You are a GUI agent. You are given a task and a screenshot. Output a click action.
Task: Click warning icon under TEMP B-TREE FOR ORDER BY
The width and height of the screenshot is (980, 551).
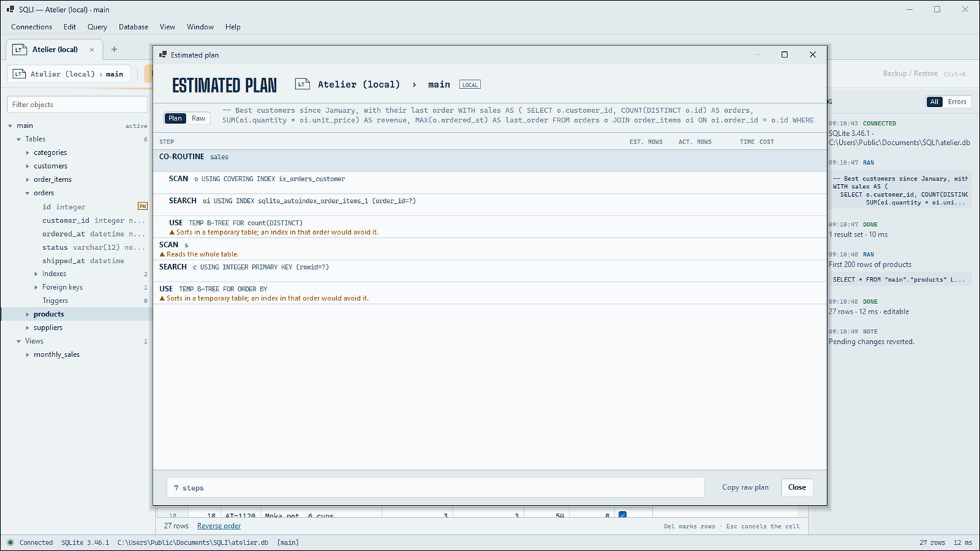tap(163, 298)
